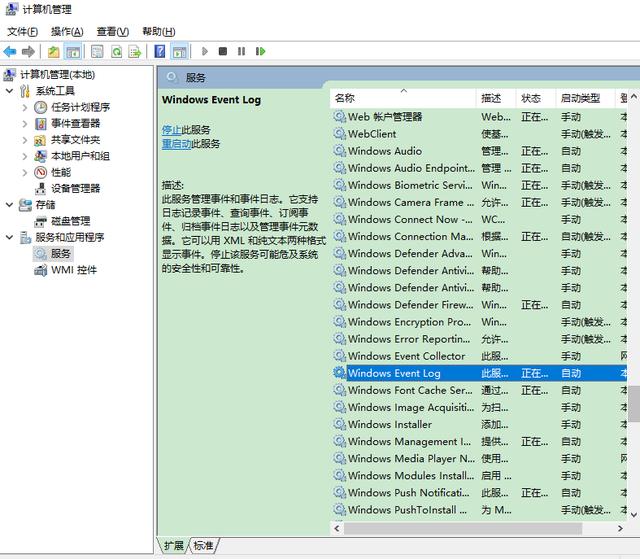Viewport: 640px width, 559px height.
Task: Select the Windows Audio service row
Action: pyautogui.click(x=479, y=151)
